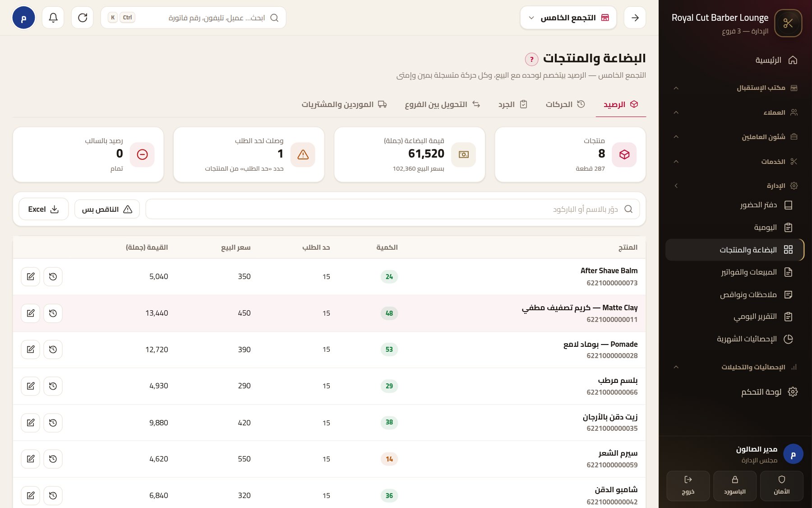View movement history for After Shave Balm
Image resolution: width=812 pixels, height=508 pixels.
click(53, 276)
